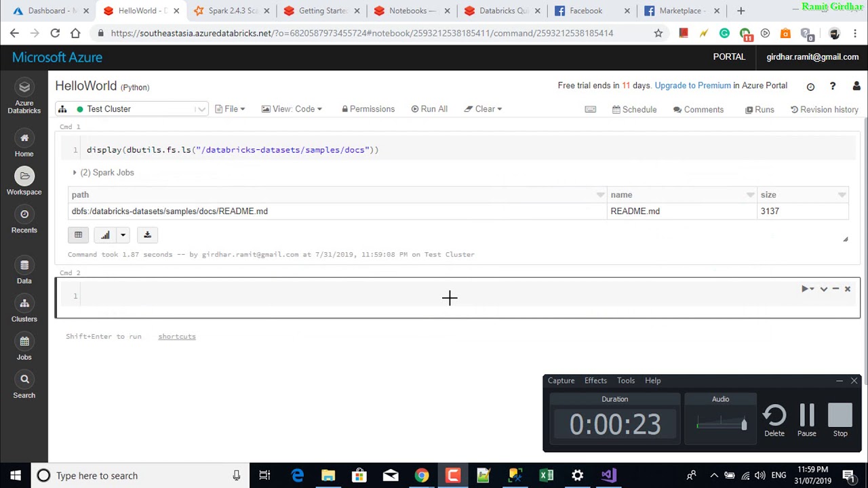
Task: Open girdhar.ramit@gmail.com account menu
Action: pos(812,57)
